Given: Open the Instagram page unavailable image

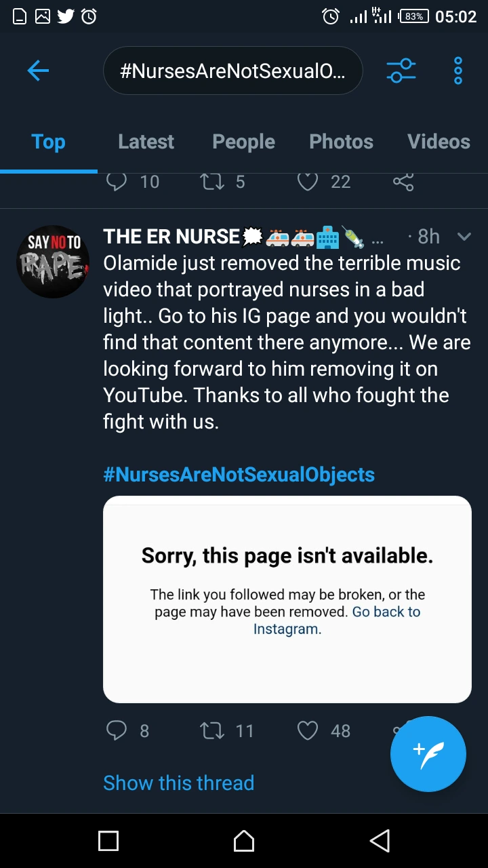Looking at the screenshot, I should pyautogui.click(x=287, y=599).
